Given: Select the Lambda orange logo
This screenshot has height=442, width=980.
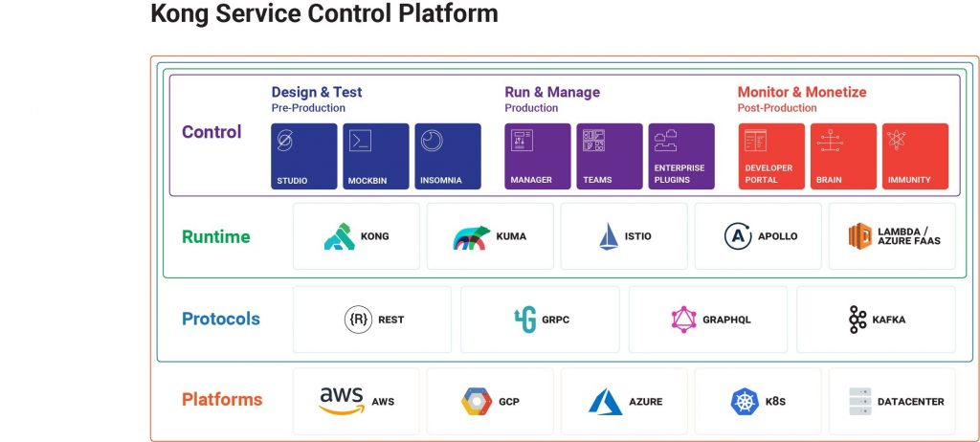Looking at the screenshot, I should [x=860, y=236].
